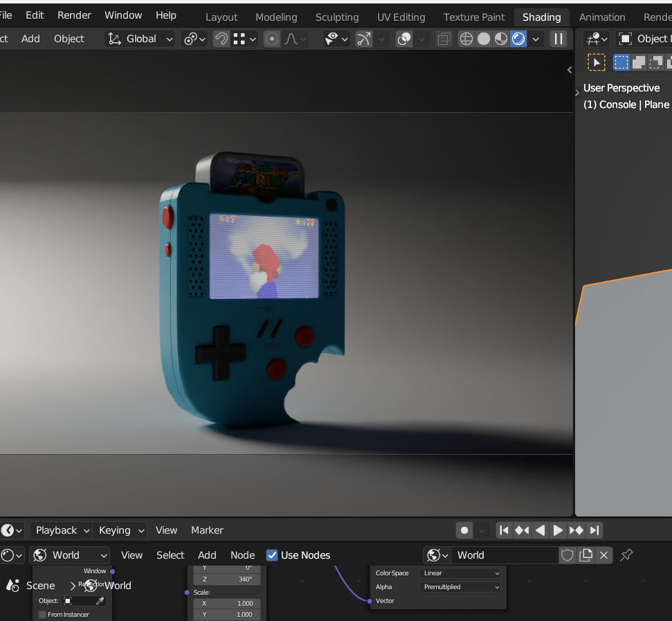Screen dimensions: 672x621
Task: Switch to solid viewport shading
Action: pyautogui.click(x=484, y=39)
